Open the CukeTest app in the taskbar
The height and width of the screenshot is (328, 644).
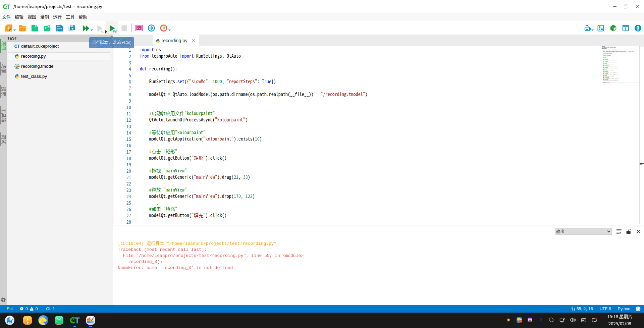pos(74,320)
